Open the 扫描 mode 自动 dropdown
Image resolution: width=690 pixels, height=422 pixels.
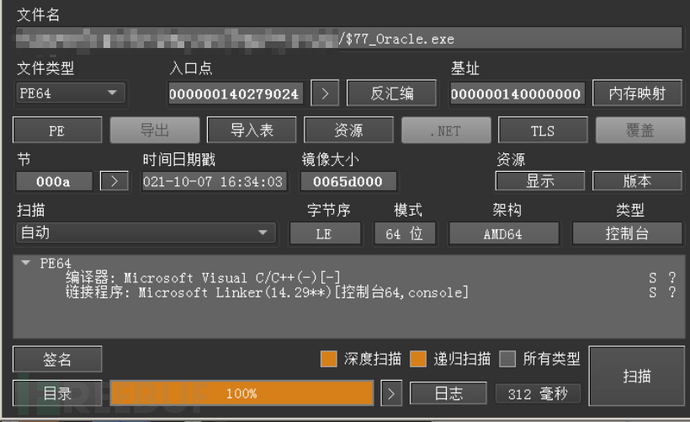[x=146, y=233]
